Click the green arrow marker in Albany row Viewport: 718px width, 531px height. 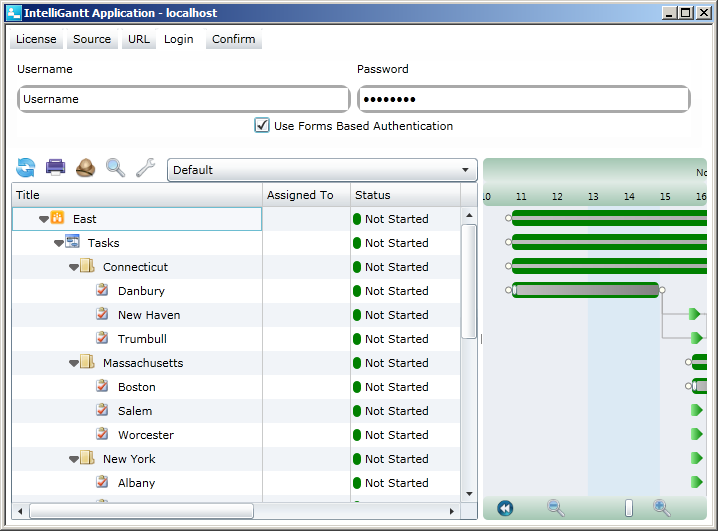coord(696,482)
